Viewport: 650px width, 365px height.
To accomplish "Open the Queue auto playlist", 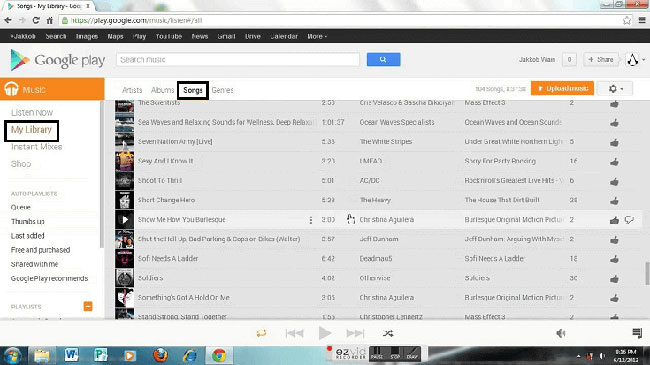I will click(21, 207).
